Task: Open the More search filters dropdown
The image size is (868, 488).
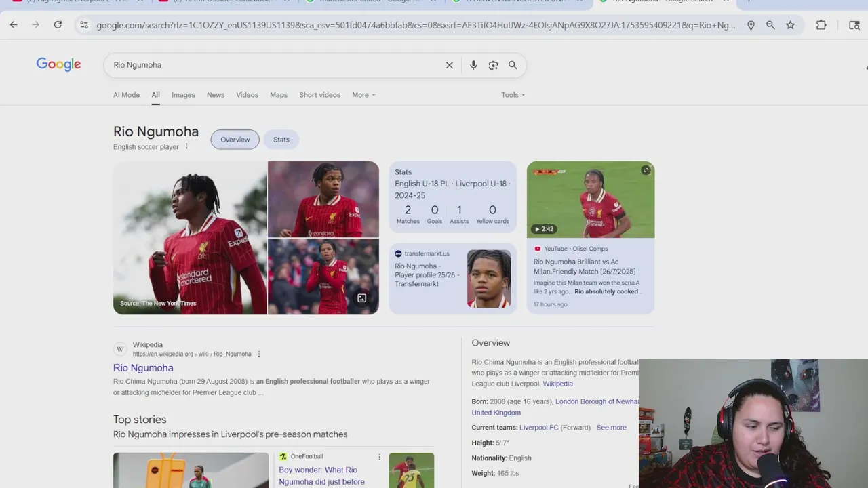Action: pyautogui.click(x=363, y=95)
